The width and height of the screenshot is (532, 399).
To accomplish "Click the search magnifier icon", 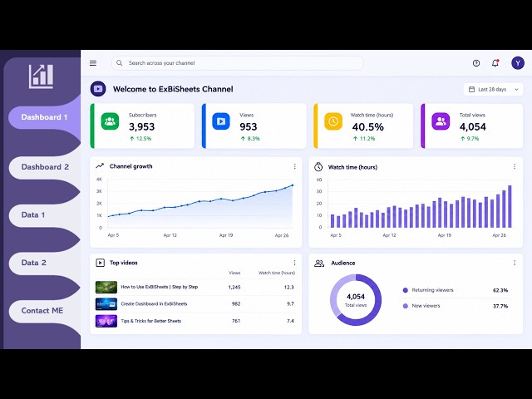I will click(119, 63).
